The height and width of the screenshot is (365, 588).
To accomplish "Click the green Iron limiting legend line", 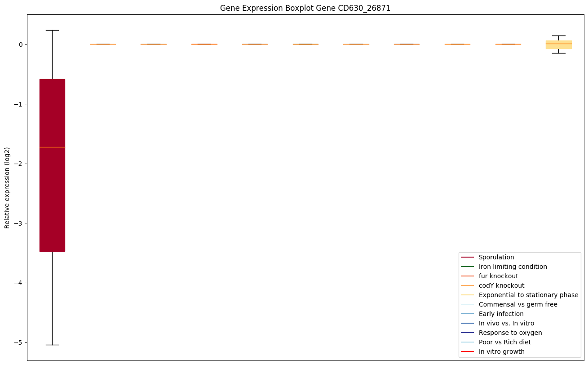I will 467,267.
